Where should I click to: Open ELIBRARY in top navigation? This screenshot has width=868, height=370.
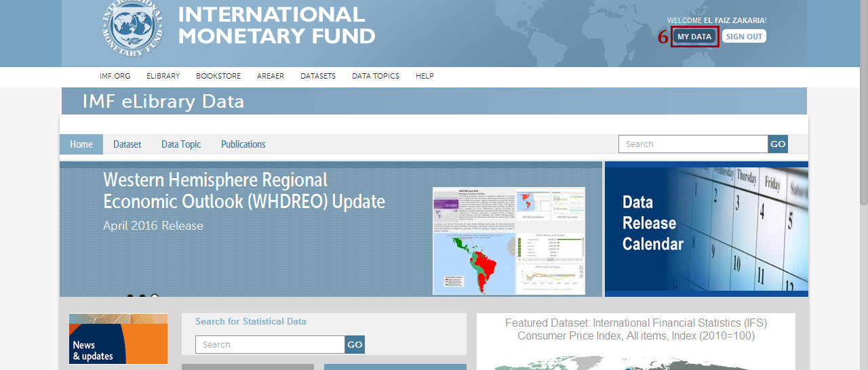point(163,76)
